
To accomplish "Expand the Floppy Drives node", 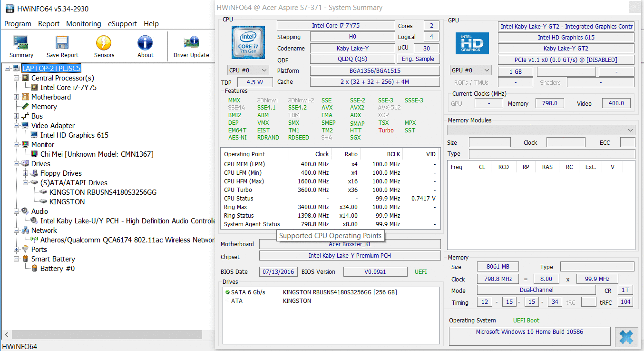I will [26, 173].
